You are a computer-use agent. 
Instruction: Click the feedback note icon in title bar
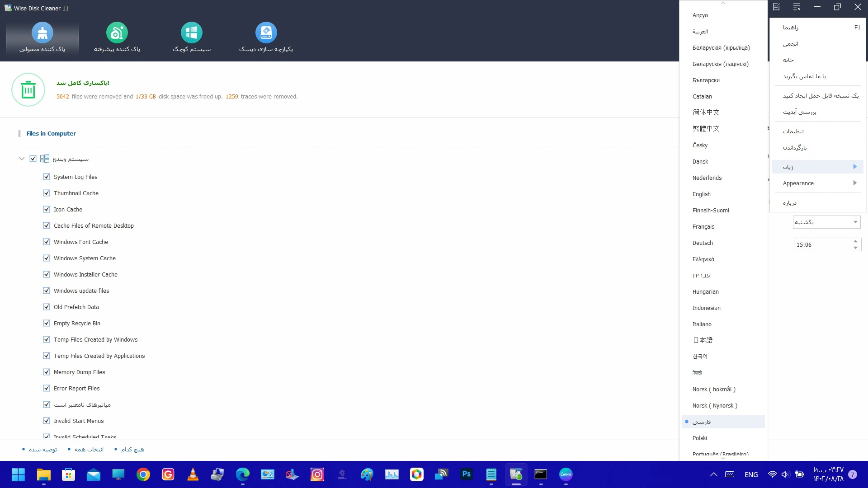point(776,7)
